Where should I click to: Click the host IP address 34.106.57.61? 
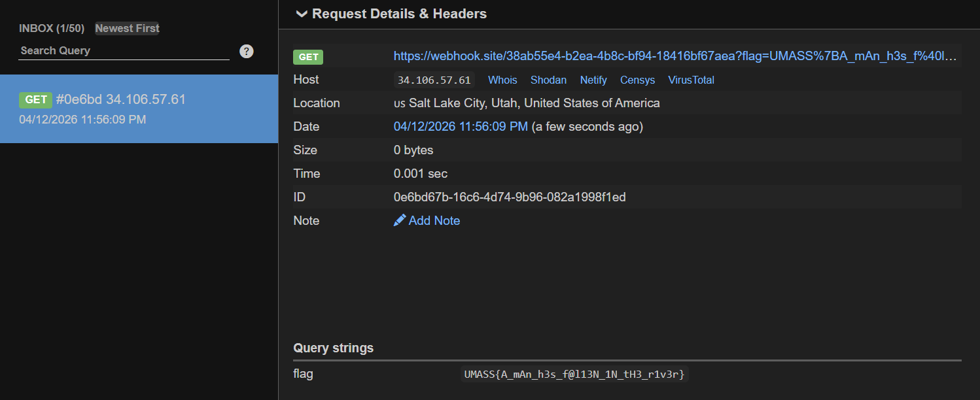click(x=434, y=80)
